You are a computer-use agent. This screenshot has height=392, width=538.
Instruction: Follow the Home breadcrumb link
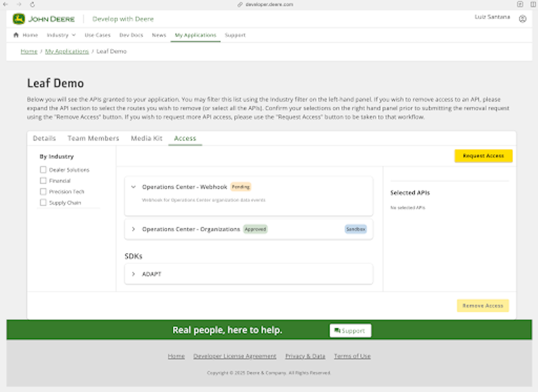click(x=29, y=51)
